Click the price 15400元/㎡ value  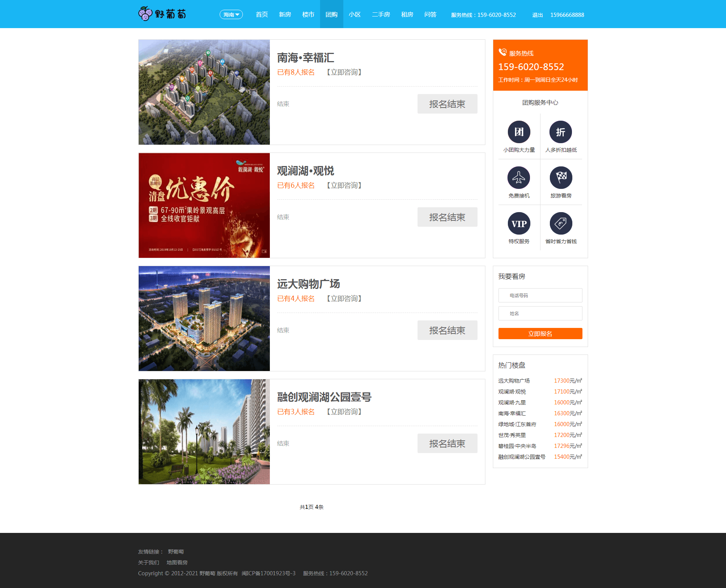coord(568,457)
